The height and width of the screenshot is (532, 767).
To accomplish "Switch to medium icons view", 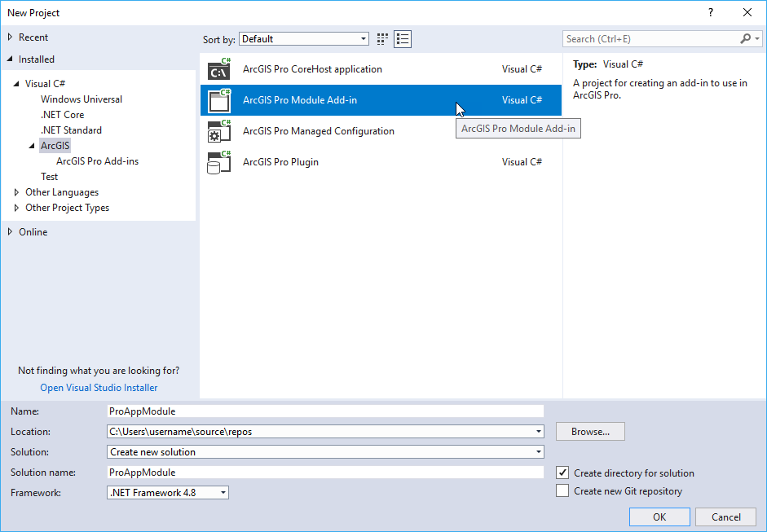I will point(381,38).
